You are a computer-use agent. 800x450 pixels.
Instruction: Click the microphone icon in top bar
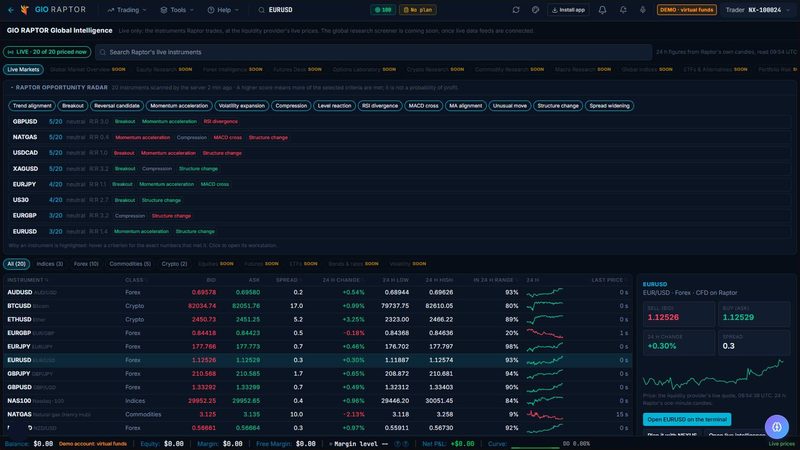click(x=643, y=10)
